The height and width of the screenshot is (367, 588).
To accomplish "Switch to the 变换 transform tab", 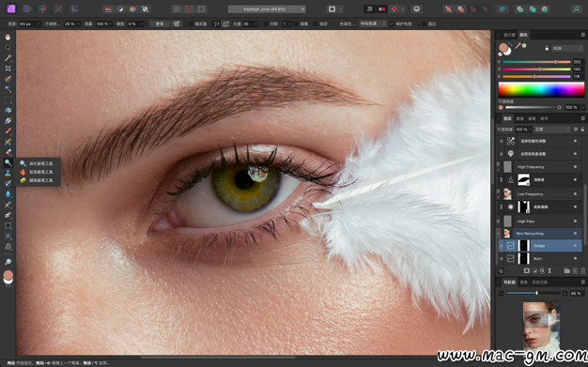I will point(523,283).
